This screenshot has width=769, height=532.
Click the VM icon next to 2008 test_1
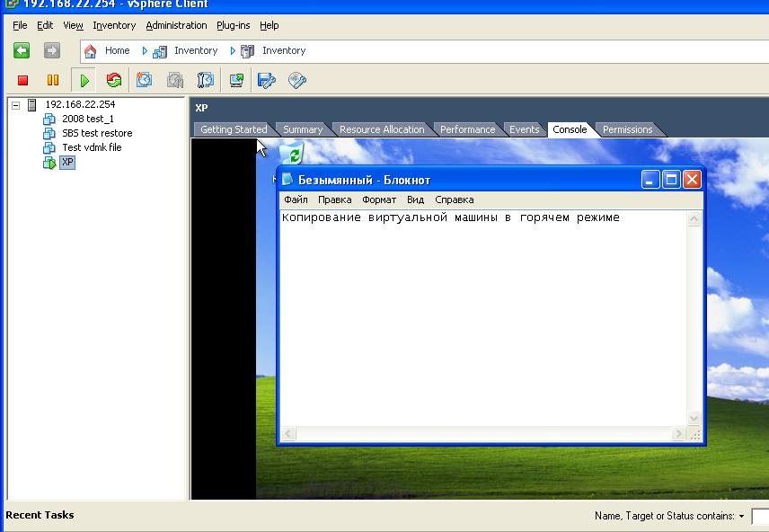[x=49, y=119]
